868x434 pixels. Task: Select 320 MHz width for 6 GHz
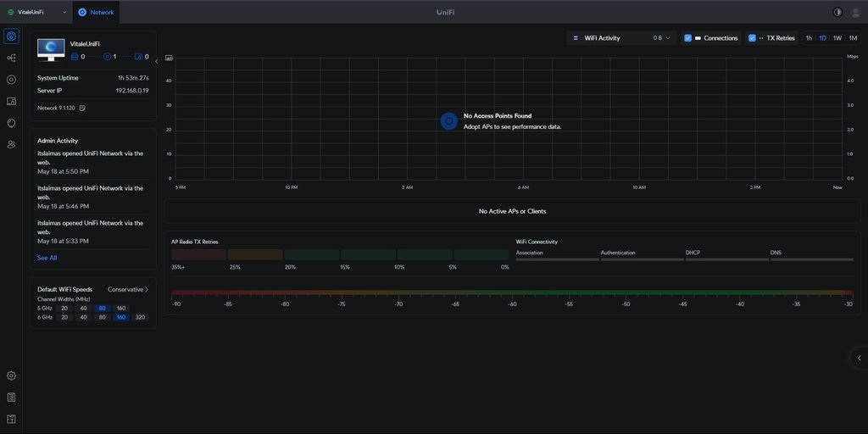(x=140, y=317)
